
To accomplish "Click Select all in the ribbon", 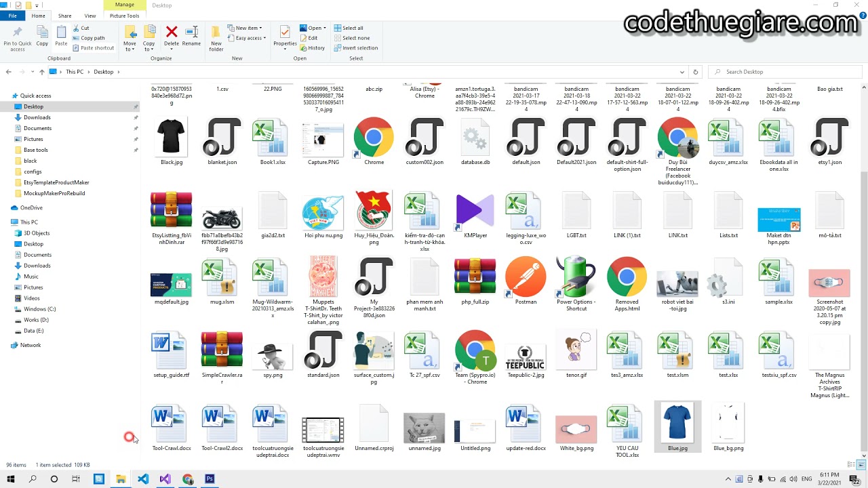I will click(x=349, y=28).
